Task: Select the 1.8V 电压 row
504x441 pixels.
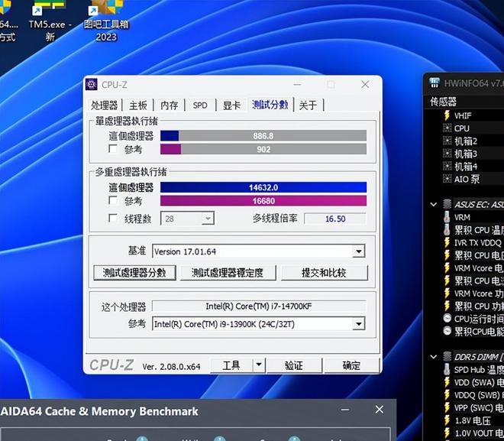Action: tap(473, 420)
